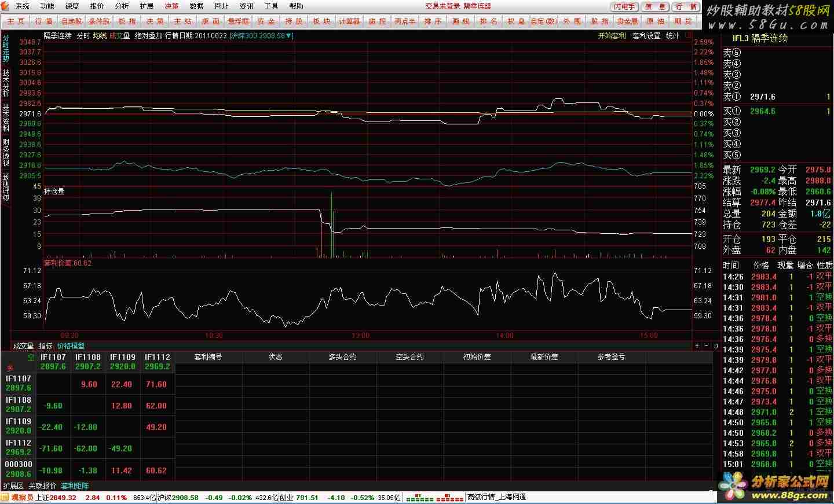Click the 开始套利 button
The image size is (834, 504).
(x=612, y=36)
